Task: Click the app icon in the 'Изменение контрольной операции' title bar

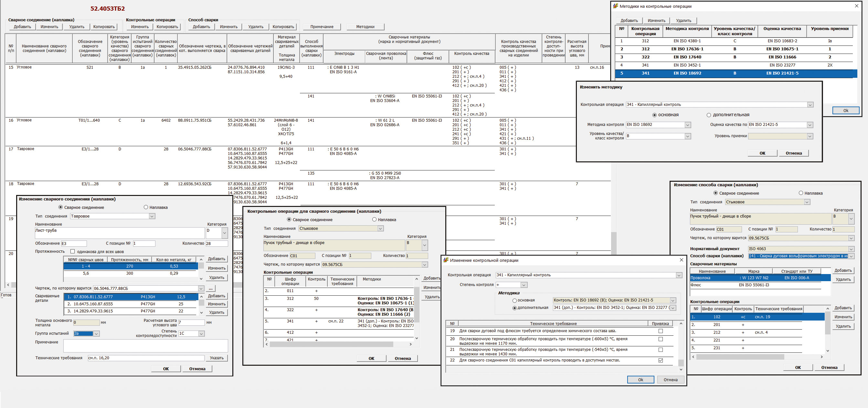Action: 446,260
